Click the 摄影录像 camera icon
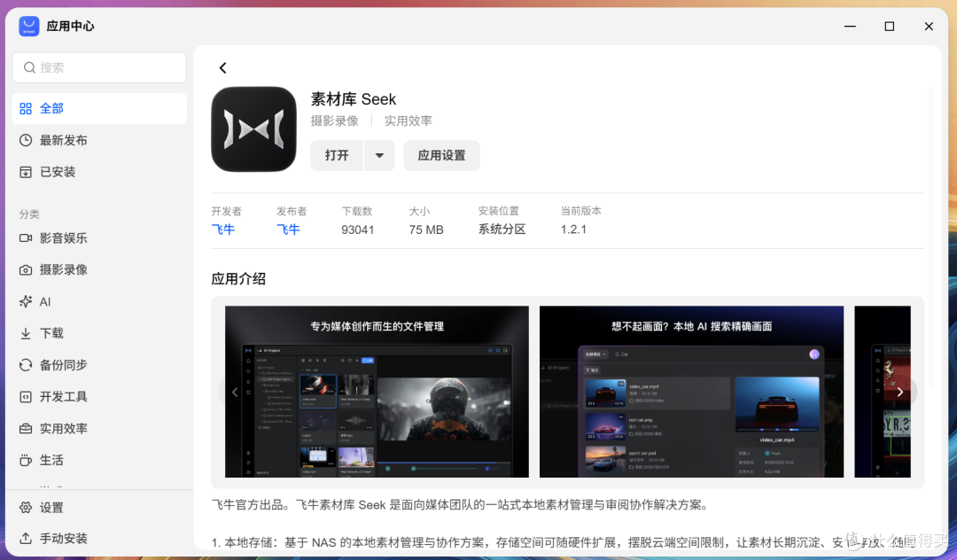The image size is (957, 560). tap(26, 269)
